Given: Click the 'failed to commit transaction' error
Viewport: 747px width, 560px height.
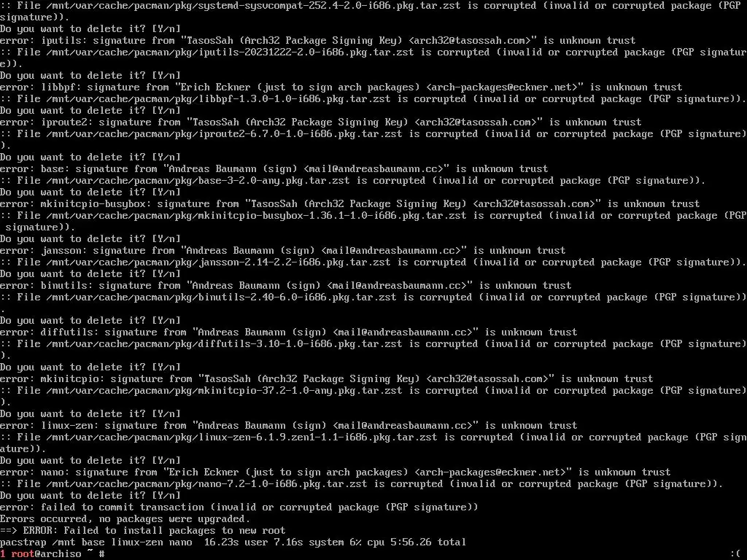Looking at the screenshot, I should pyautogui.click(x=239, y=507).
